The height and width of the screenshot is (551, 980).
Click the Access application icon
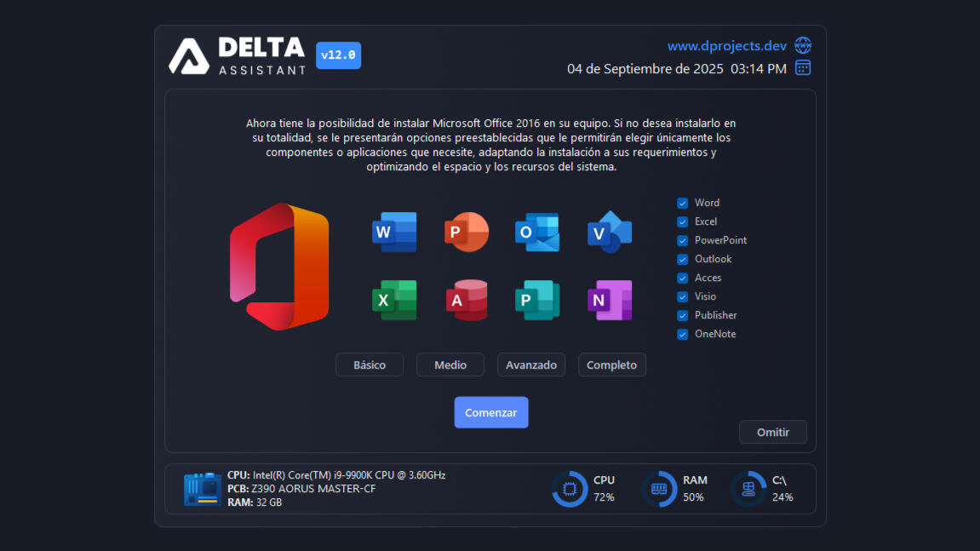(x=467, y=300)
